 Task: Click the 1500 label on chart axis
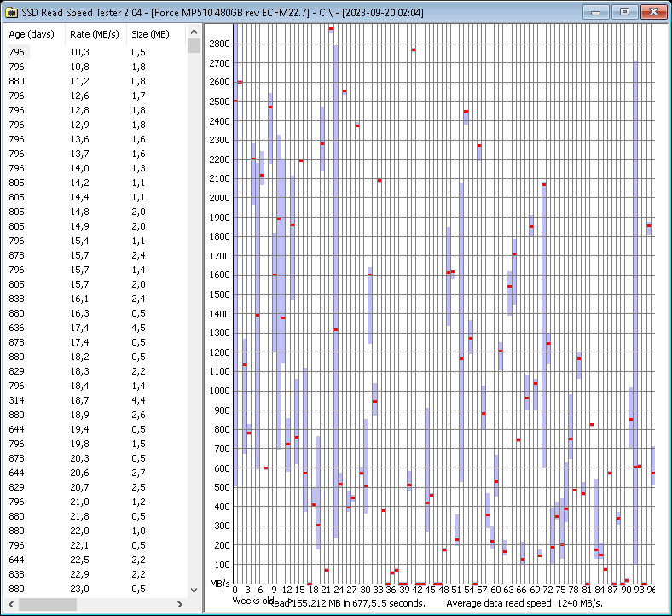tap(219, 294)
